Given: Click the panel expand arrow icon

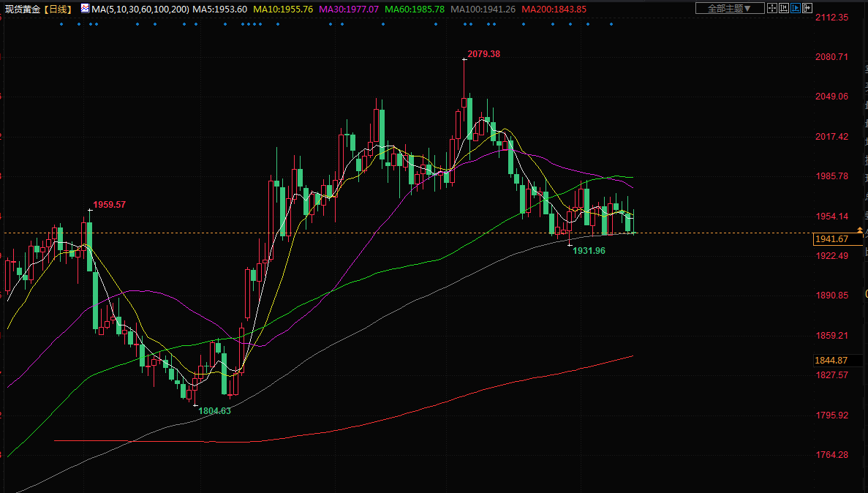Looking at the screenshot, I should point(807,9).
